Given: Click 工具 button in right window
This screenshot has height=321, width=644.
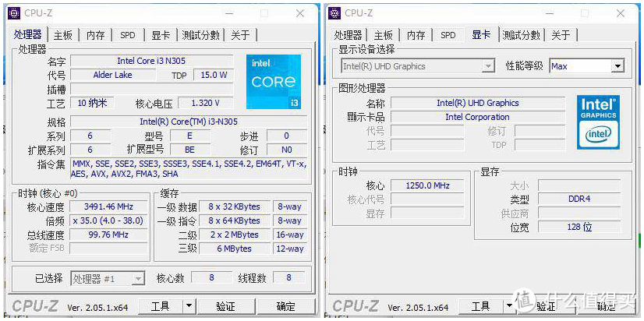Looking at the screenshot, I should [x=480, y=306].
